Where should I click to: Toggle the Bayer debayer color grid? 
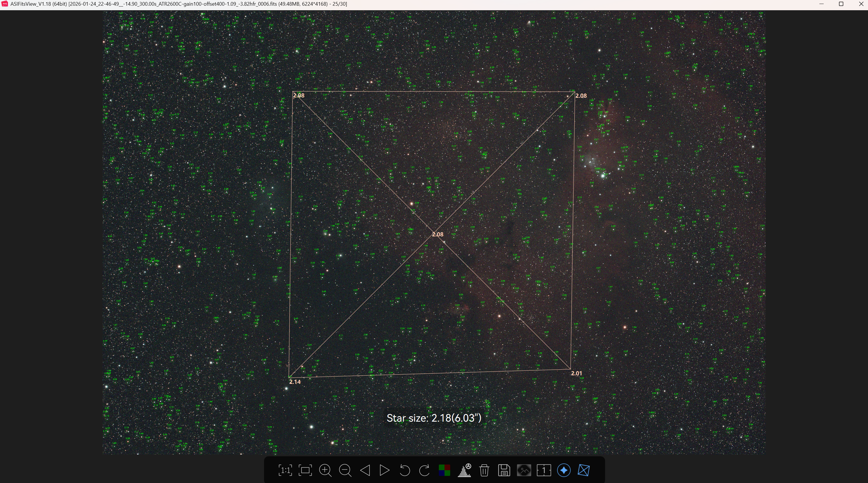tap(445, 470)
